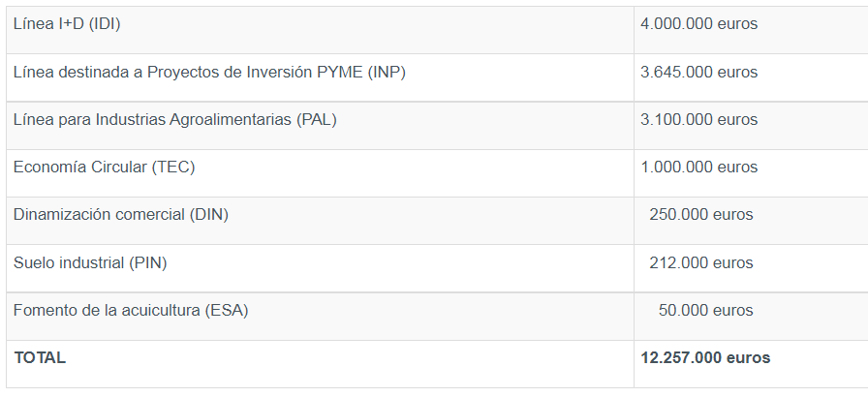Select the 1.000.000 euros value
Viewport: 868px width, 397px height.
tap(698, 168)
